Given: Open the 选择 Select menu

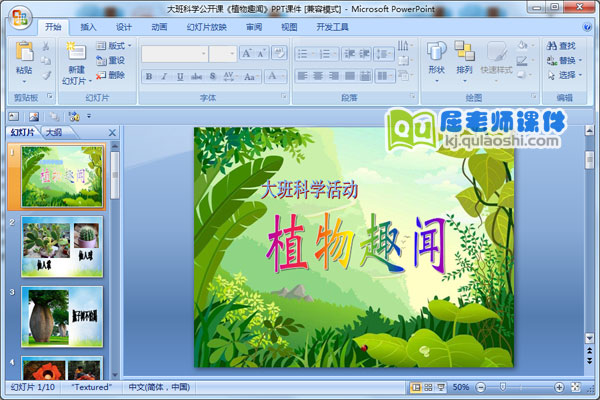Looking at the screenshot, I should 564,75.
